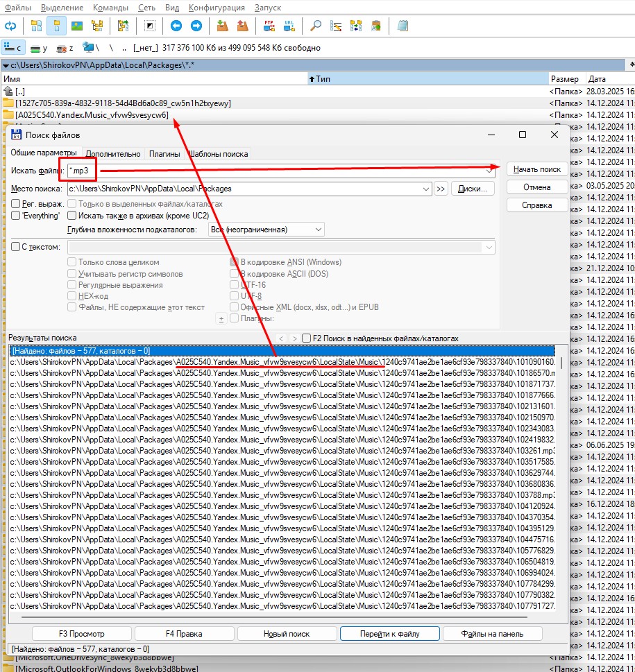Viewport: 635px width, 672px height.
Task: Open the URL connection toolbar icon
Action: coord(288,26)
